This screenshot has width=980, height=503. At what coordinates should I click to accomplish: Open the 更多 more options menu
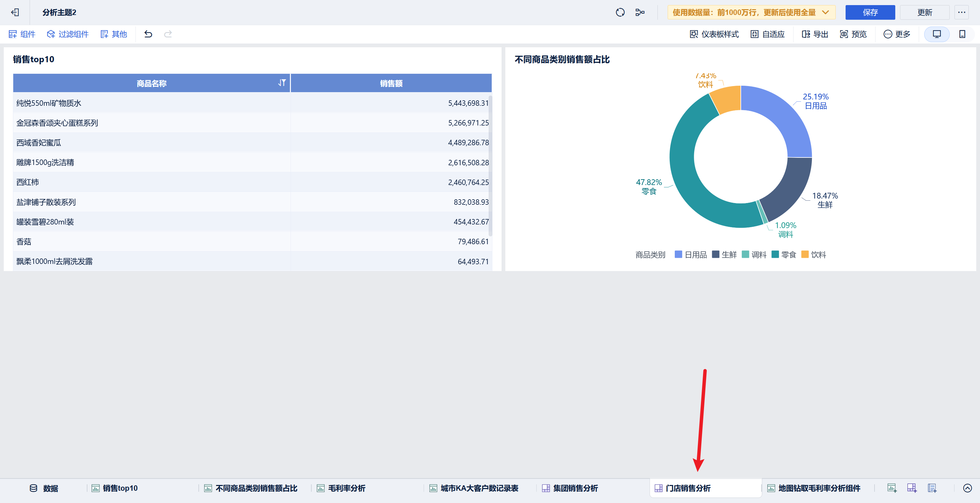(897, 34)
